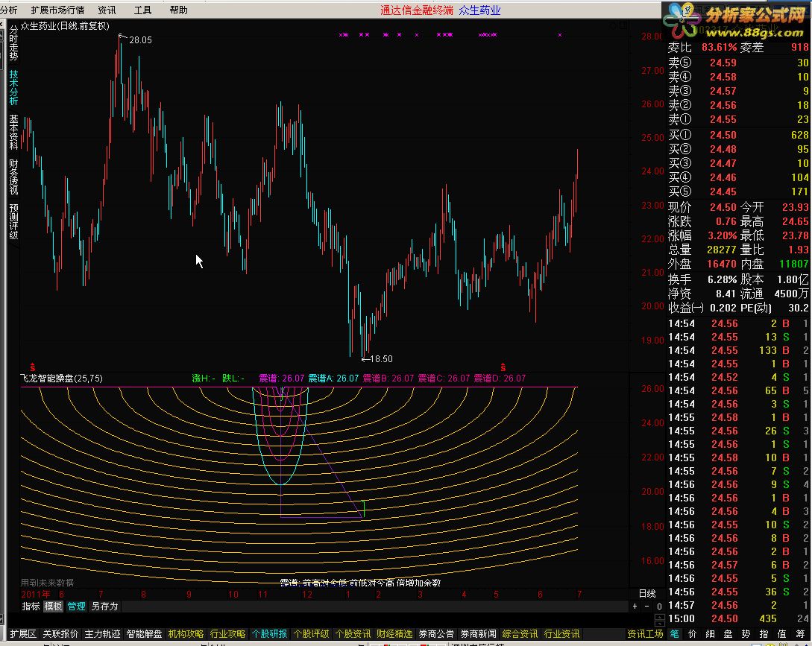
Task: Click the 管理 button below the chart
Action: click(x=76, y=607)
